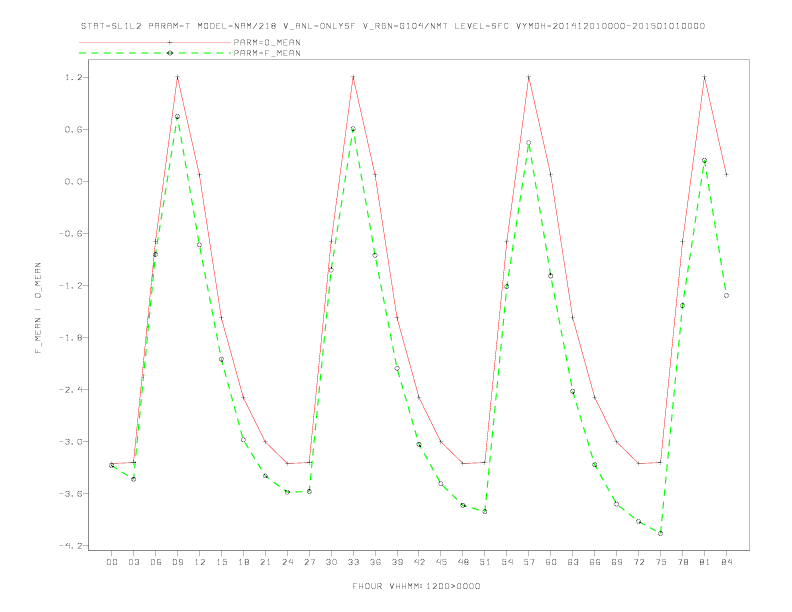Click the x-axis tick label 45
The width and height of the screenshot is (792, 612).
pos(441,562)
